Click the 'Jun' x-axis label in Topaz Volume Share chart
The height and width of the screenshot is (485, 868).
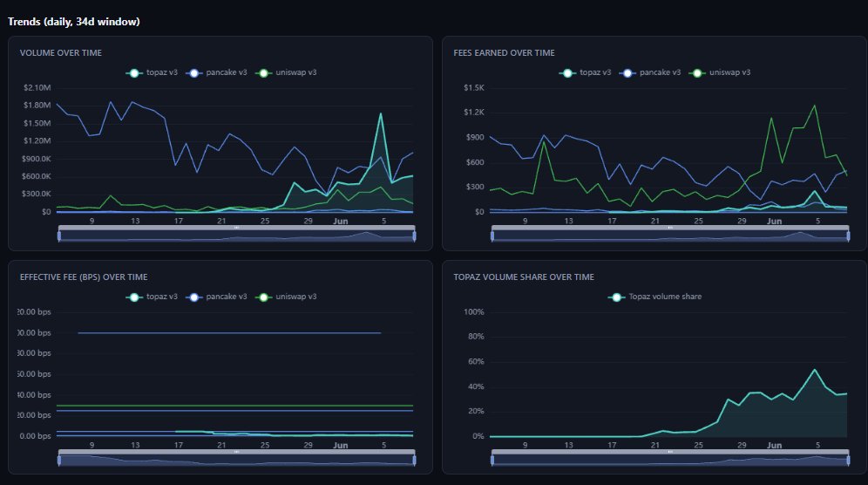coord(774,445)
